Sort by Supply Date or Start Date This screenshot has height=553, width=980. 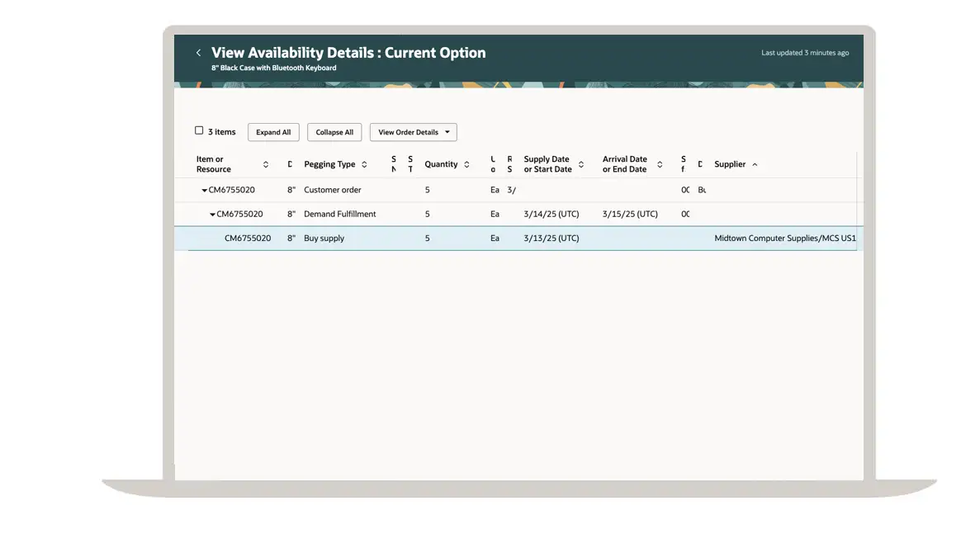pos(581,164)
